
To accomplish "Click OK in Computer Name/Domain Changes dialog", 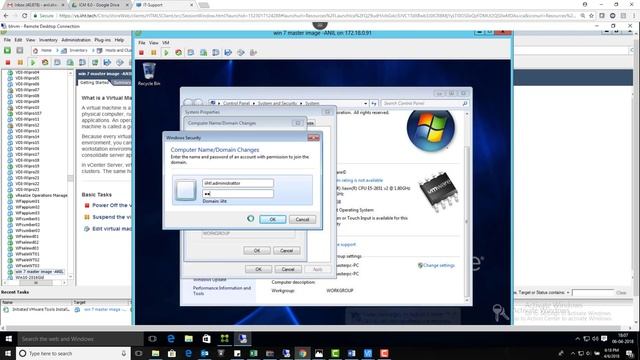I will point(257,251).
